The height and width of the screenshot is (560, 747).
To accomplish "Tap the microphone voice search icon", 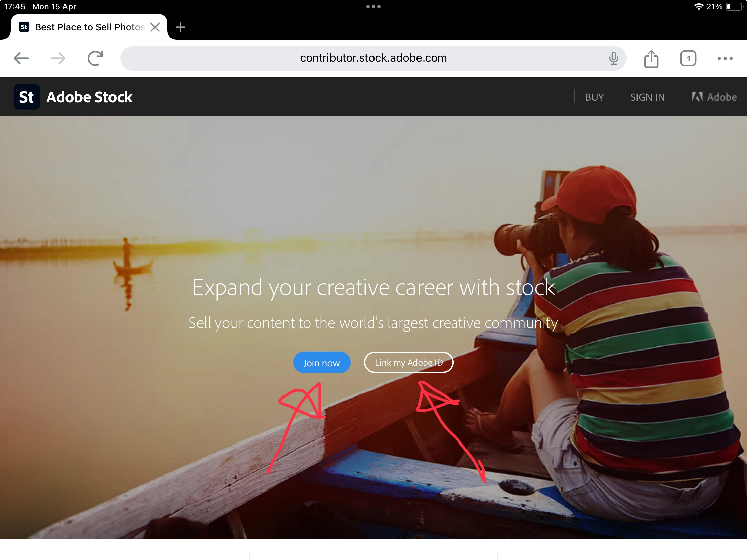I will (x=613, y=58).
